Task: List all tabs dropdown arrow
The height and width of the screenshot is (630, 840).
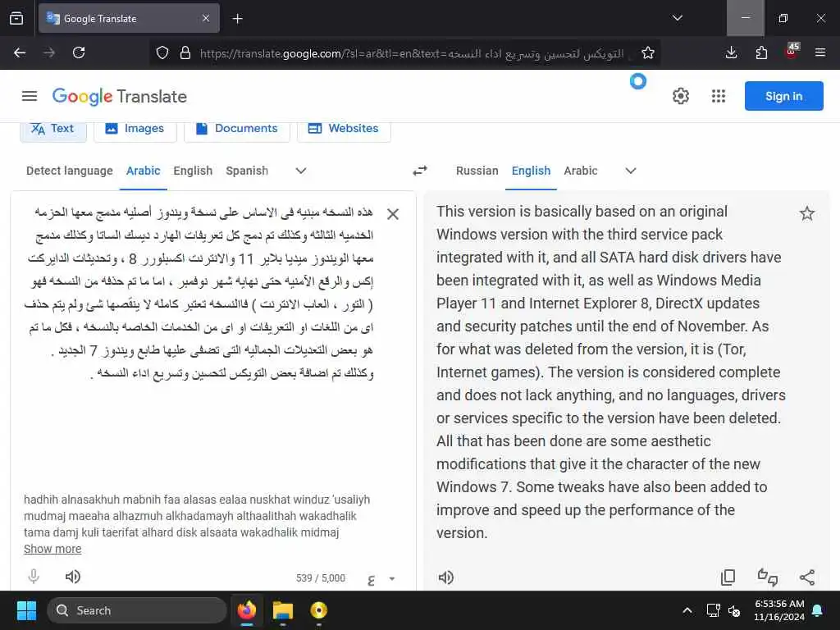Action: [x=677, y=18]
